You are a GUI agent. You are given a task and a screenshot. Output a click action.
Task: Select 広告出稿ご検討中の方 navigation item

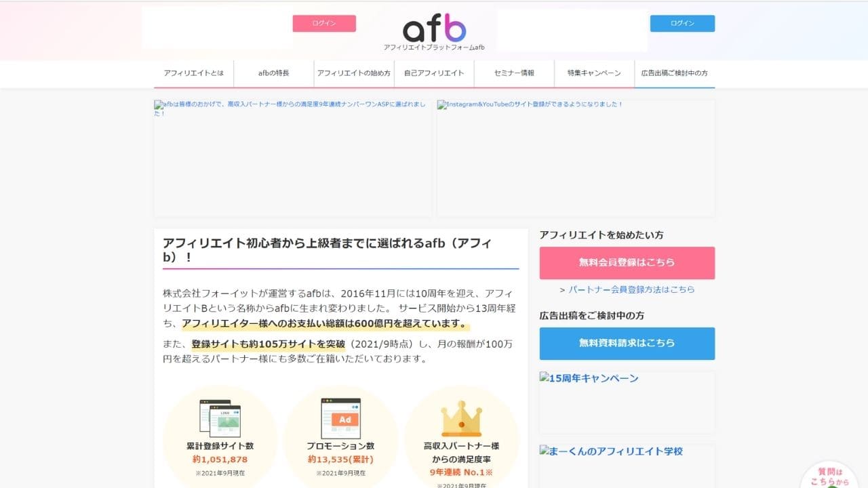pos(675,73)
